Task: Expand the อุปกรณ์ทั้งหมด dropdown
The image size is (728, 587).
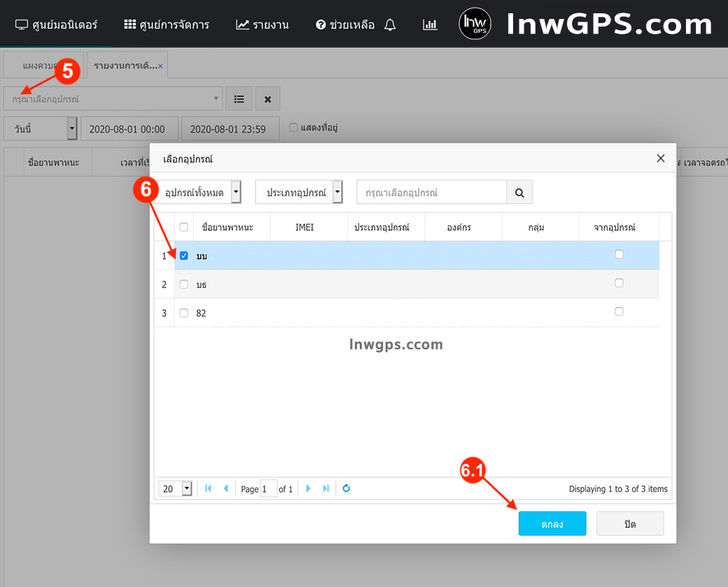Action: click(236, 192)
